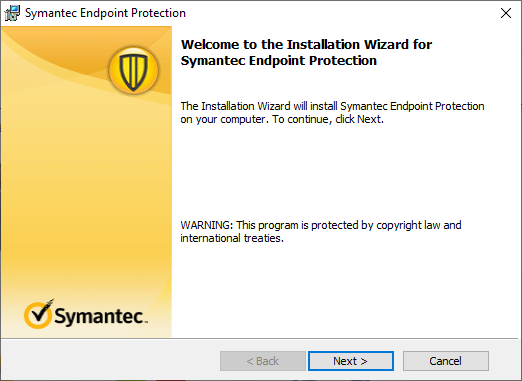Close the Symantec Endpoint Protection window
Image resolution: width=522 pixels, height=381 pixels.
click(x=506, y=13)
